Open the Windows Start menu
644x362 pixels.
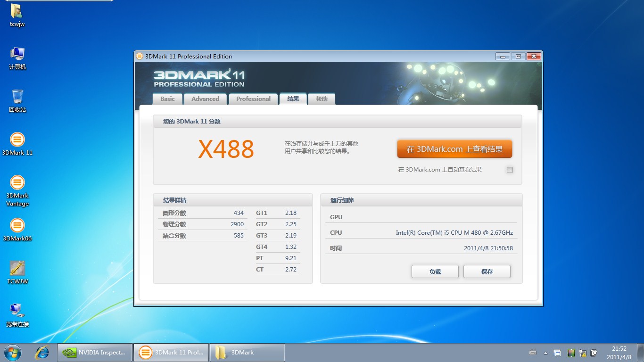13,352
